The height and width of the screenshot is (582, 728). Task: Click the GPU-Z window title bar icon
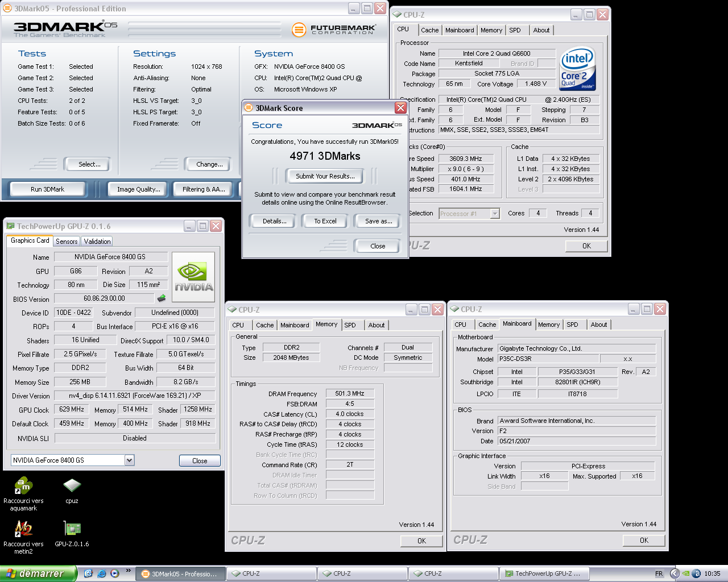click(10, 226)
